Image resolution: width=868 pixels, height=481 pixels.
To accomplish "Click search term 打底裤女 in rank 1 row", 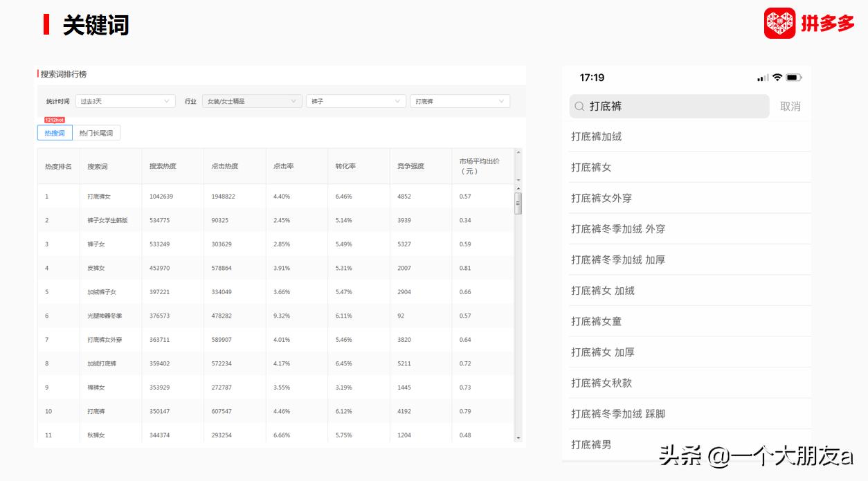I will tap(100, 197).
